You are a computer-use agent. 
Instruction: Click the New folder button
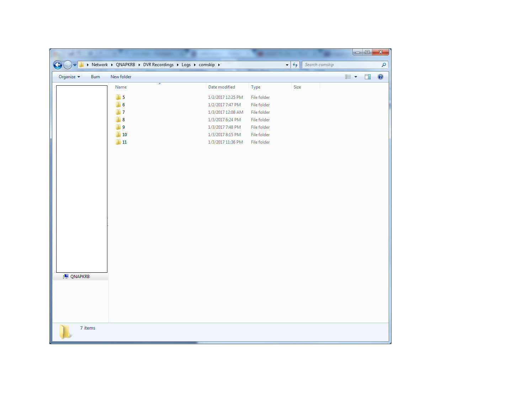point(121,77)
